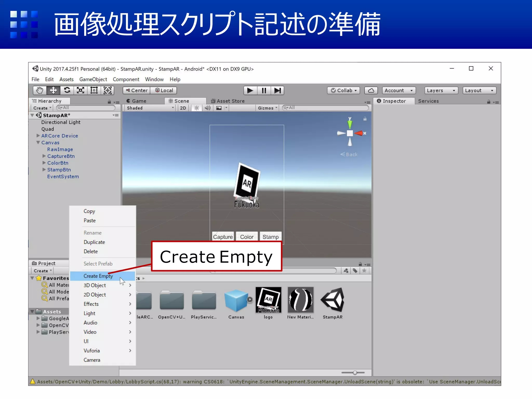Open the Account dropdown
The image size is (532, 399).
coord(399,90)
